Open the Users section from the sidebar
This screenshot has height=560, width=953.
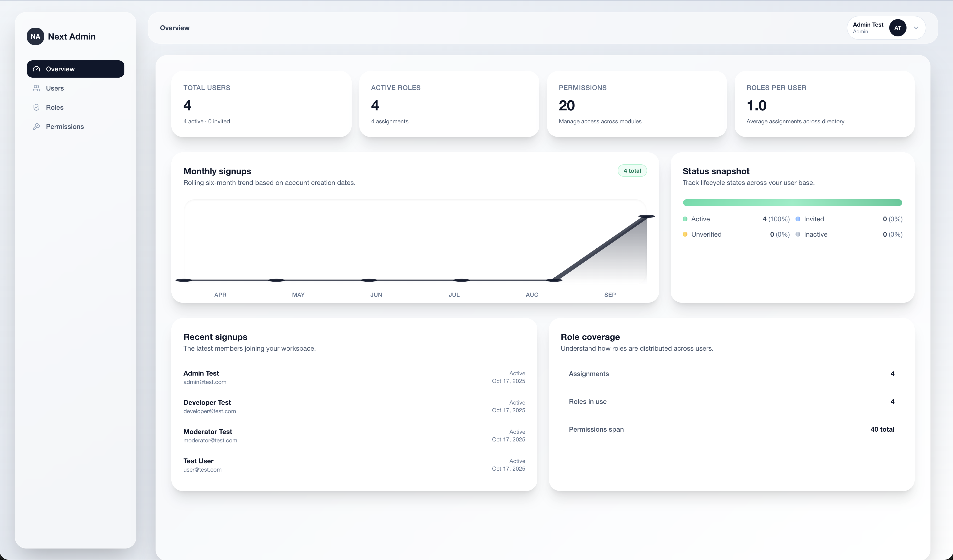pos(55,88)
